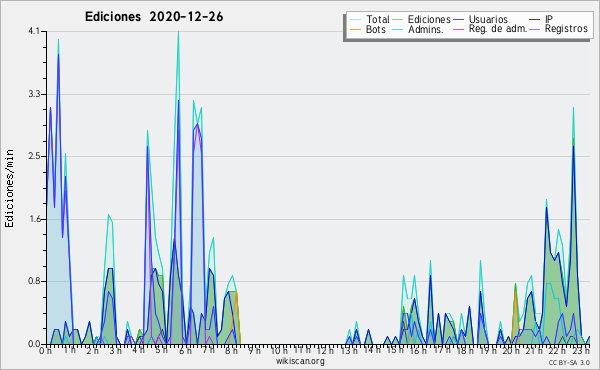Click the y-axis value 2.5
600x370 pixels.
34,156
